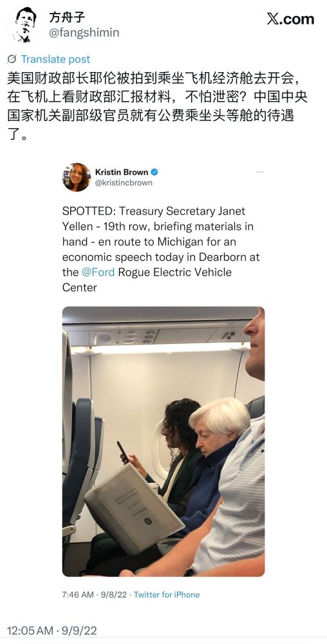Viewport: 327px width, 644px height.
Task: Click the Kristin Brown display name
Action: point(122,172)
